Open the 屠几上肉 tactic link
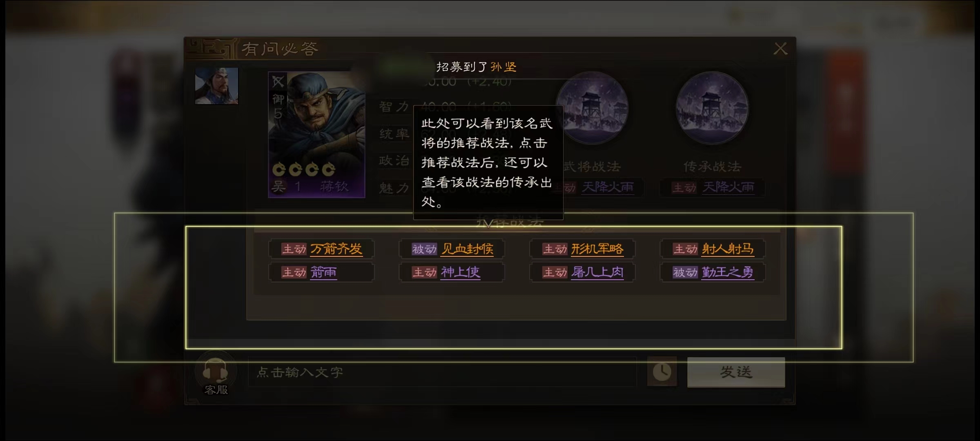Screen dimensions: 980x441 click(597, 272)
